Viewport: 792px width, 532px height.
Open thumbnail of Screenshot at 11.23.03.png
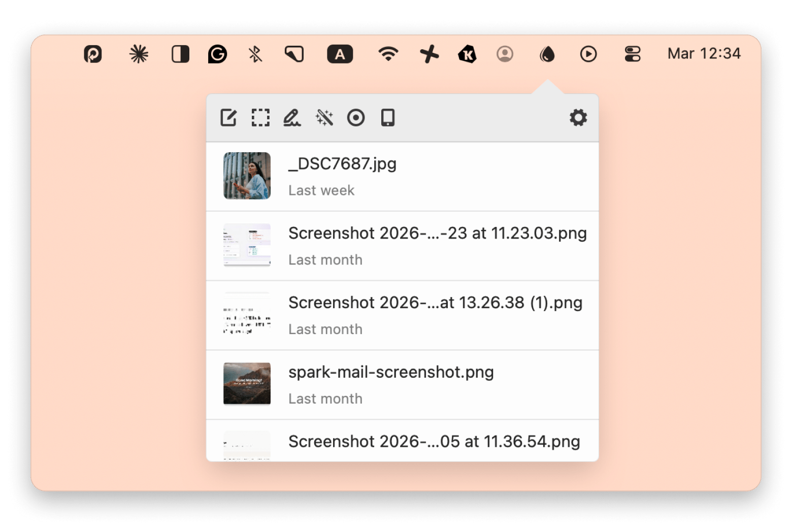[247, 245]
